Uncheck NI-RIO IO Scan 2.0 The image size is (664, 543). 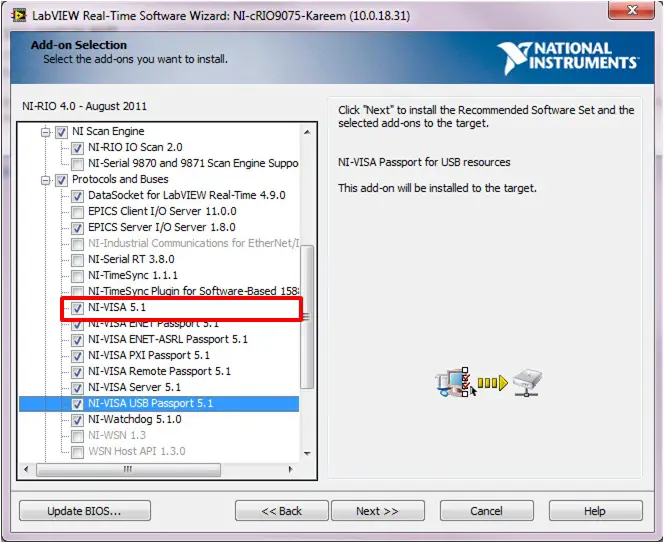(77, 148)
